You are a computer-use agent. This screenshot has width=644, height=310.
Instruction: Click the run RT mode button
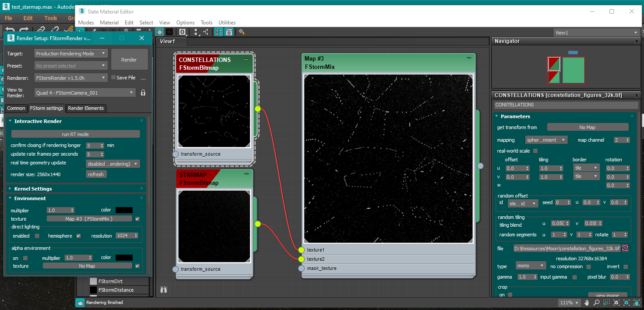point(75,134)
